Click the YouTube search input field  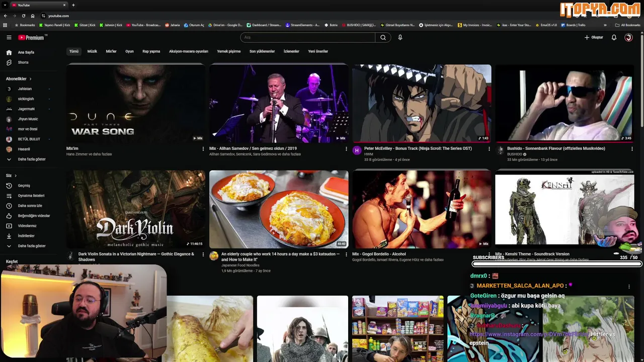(307, 37)
